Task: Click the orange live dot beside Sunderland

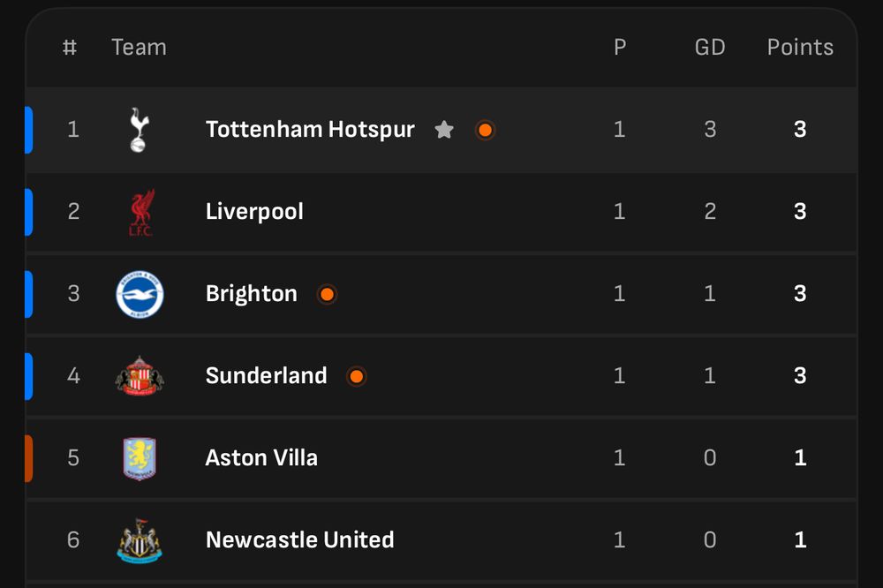Action: pyautogui.click(x=356, y=376)
